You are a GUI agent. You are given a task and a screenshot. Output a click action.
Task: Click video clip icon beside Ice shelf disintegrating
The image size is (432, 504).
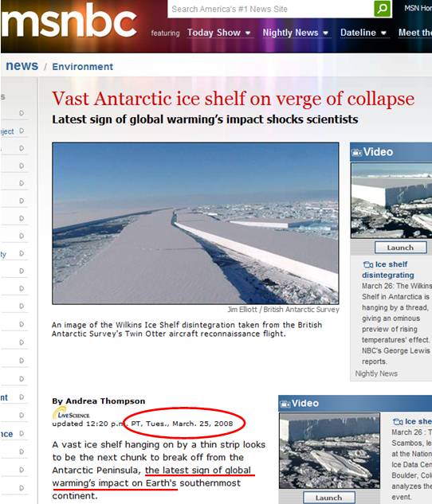(x=368, y=264)
